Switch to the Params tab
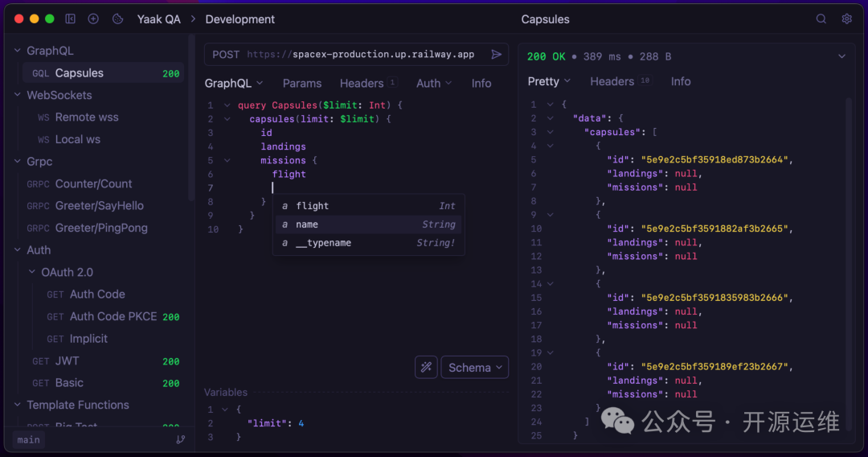This screenshot has height=457, width=868. pyautogui.click(x=301, y=83)
